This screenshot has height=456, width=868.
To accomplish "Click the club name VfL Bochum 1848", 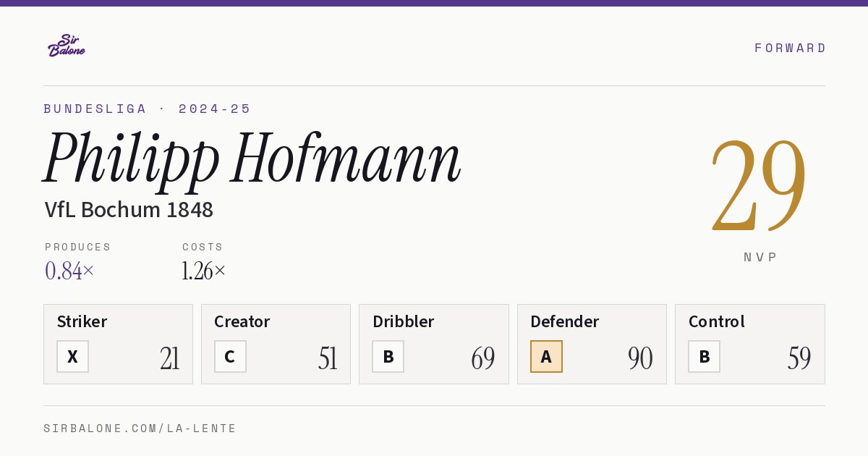I will coord(129,210).
